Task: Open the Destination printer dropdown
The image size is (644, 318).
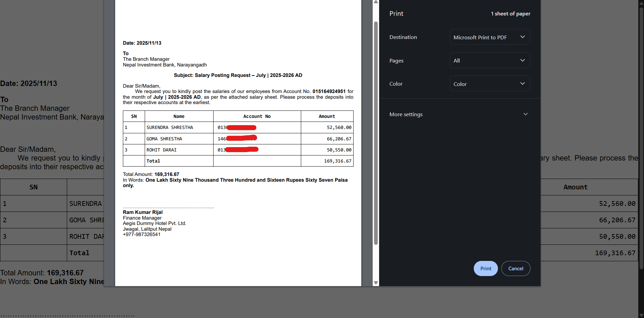Action: [x=490, y=37]
